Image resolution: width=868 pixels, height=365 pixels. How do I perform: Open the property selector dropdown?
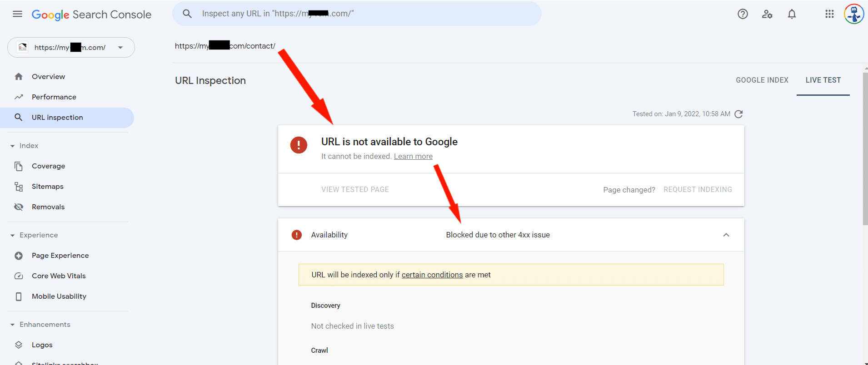pos(71,48)
